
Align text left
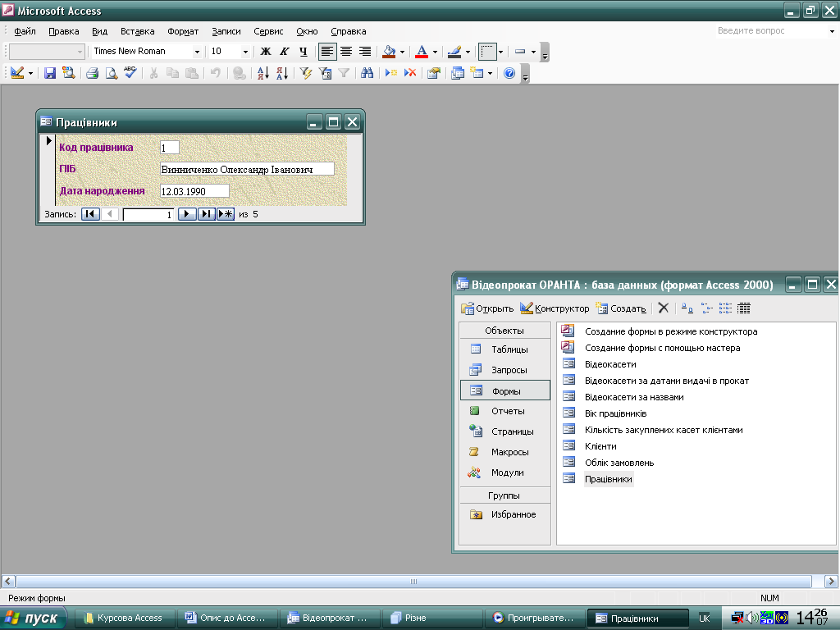point(327,52)
